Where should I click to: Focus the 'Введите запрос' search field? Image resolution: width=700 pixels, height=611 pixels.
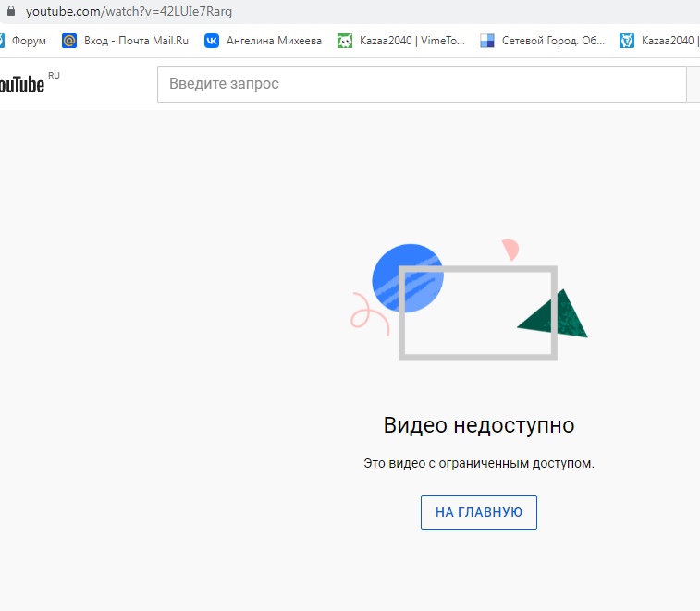(421, 84)
